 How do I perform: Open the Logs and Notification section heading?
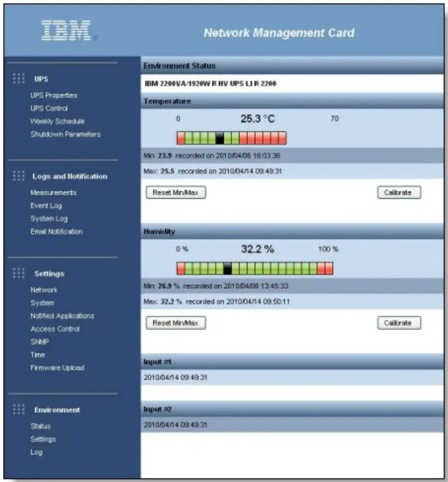click(70, 176)
